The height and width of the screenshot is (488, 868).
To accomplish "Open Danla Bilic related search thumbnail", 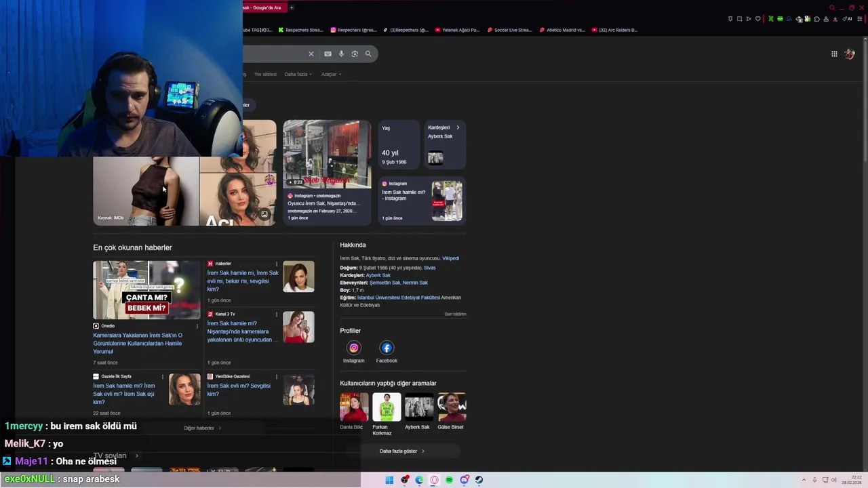I will [354, 407].
